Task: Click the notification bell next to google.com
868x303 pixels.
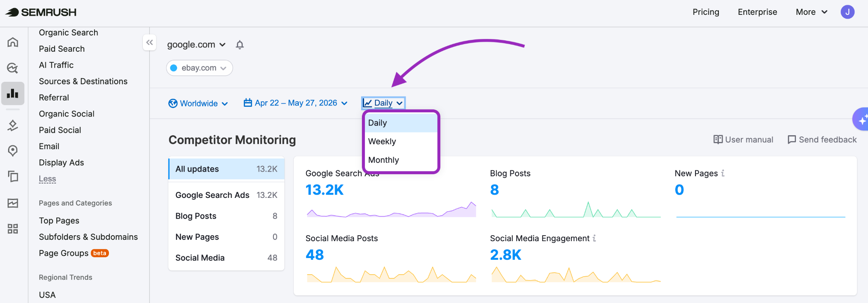Action: click(240, 44)
